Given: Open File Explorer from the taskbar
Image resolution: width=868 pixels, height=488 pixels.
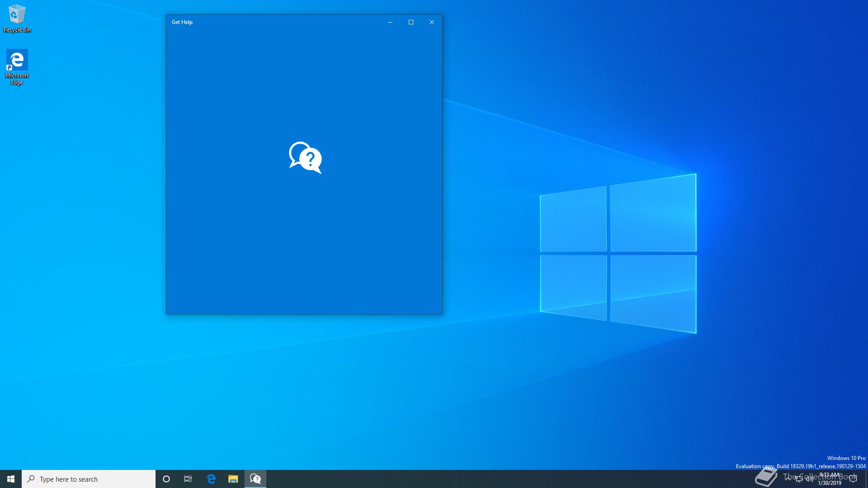Looking at the screenshot, I should [x=233, y=479].
